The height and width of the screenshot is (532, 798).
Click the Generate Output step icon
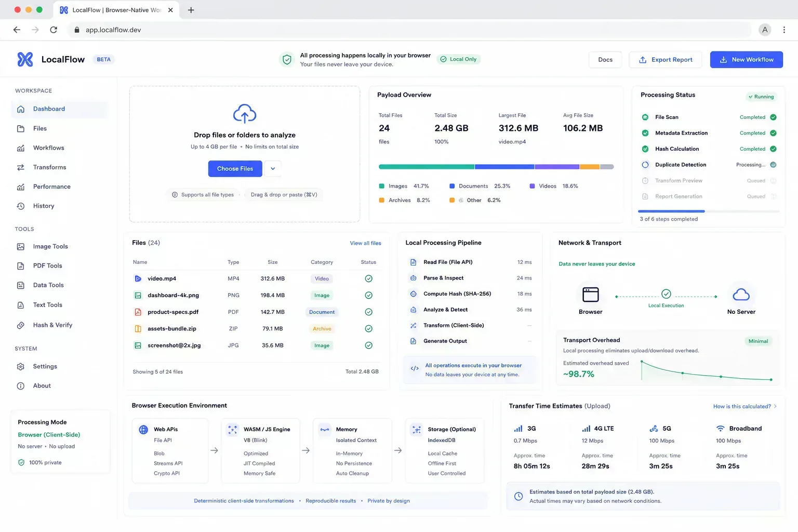414,341
